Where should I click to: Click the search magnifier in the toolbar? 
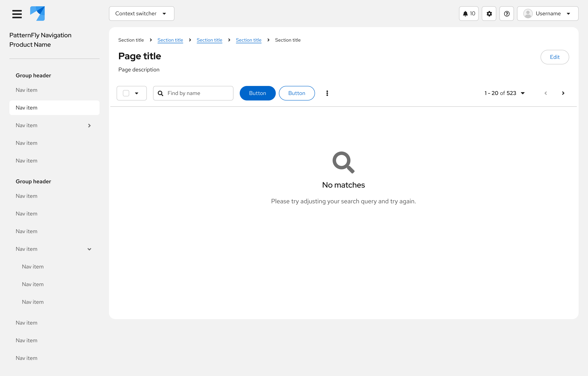pos(161,93)
